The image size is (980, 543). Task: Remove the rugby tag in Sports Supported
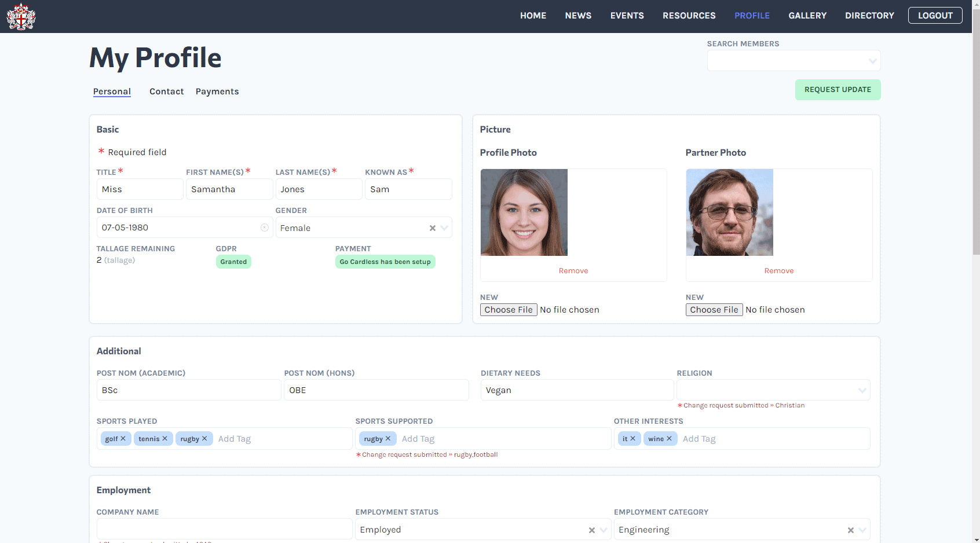[x=388, y=439]
